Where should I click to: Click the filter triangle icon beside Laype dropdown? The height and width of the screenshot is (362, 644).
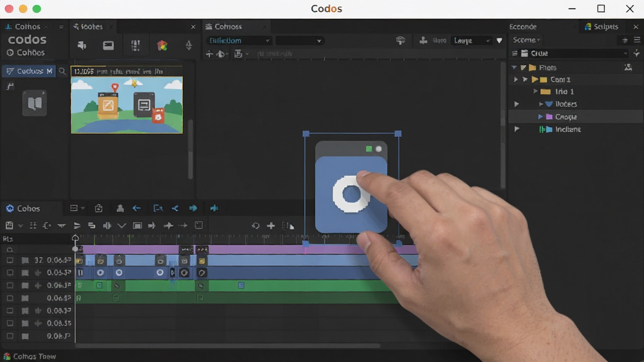(499, 41)
